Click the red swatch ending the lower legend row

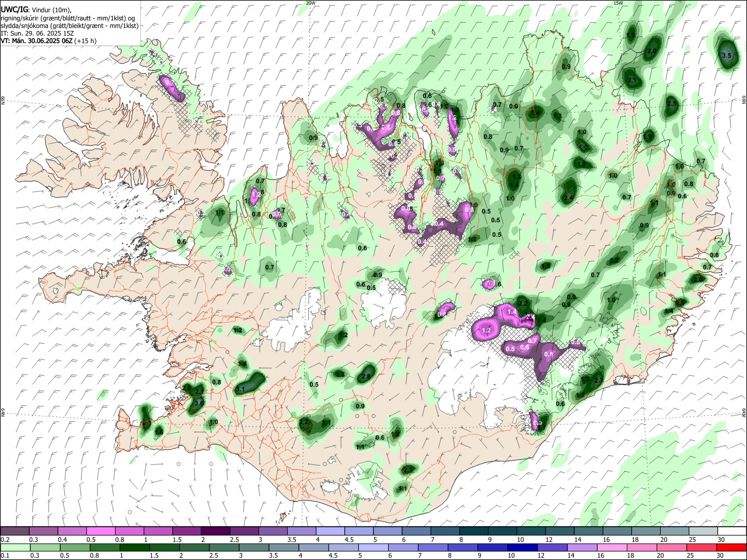pyautogui.click(x=731, y=548)
